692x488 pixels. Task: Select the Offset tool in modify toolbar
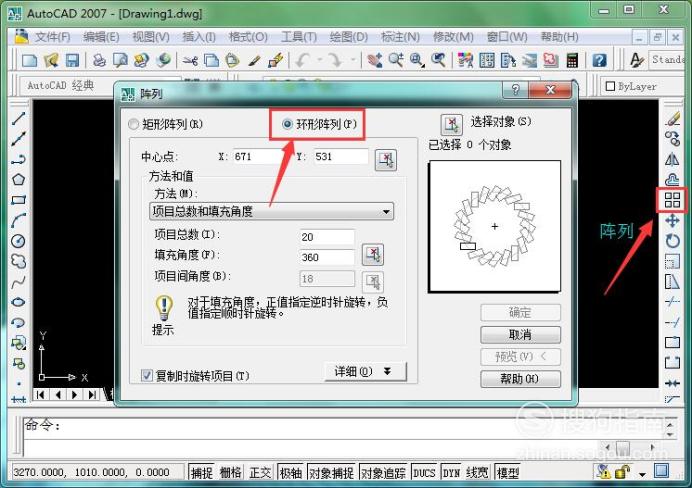point(672,180)
